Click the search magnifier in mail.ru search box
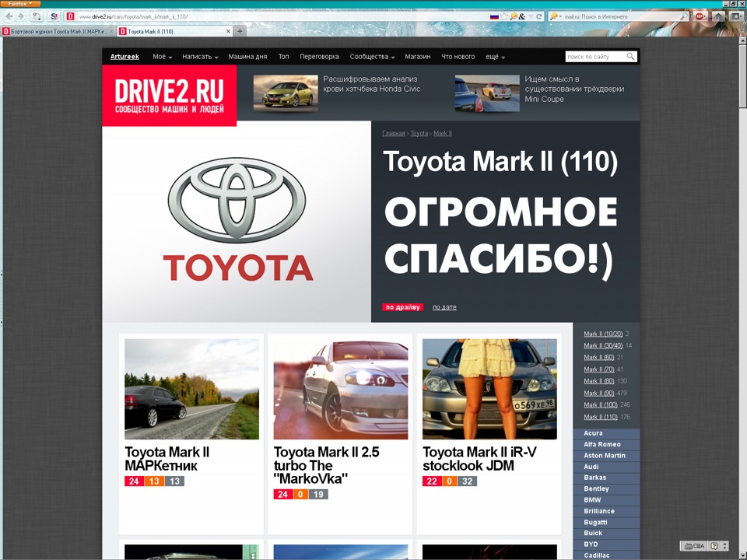 pyautogui.click(x=684, y=16)
